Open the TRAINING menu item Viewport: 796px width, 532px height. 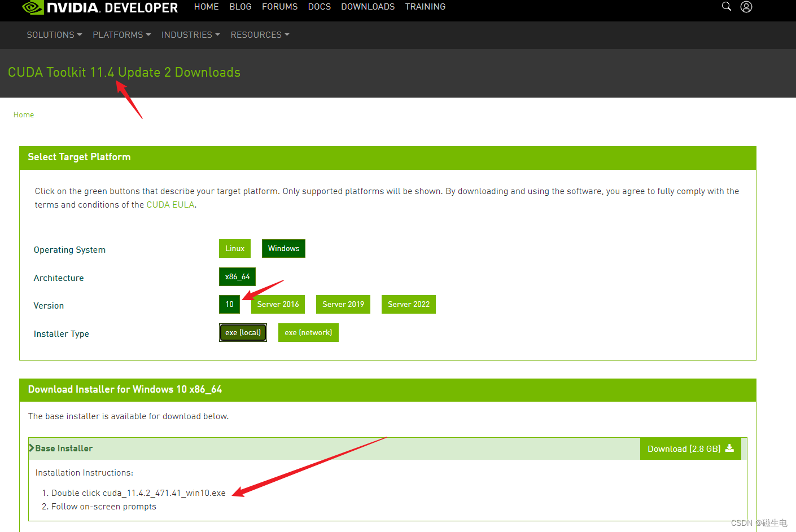425,7
